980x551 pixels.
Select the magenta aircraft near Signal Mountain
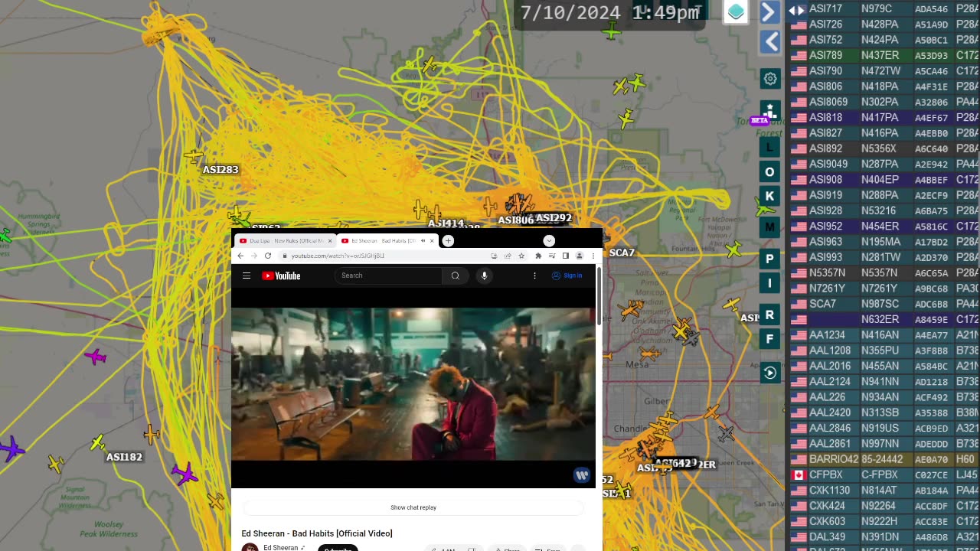click(185, 474)
